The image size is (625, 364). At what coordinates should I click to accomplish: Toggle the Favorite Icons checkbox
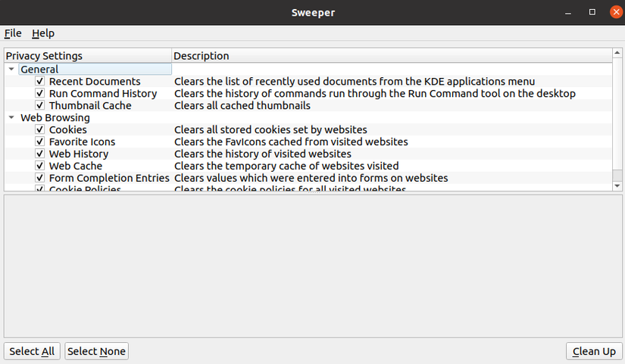[40, 142]
